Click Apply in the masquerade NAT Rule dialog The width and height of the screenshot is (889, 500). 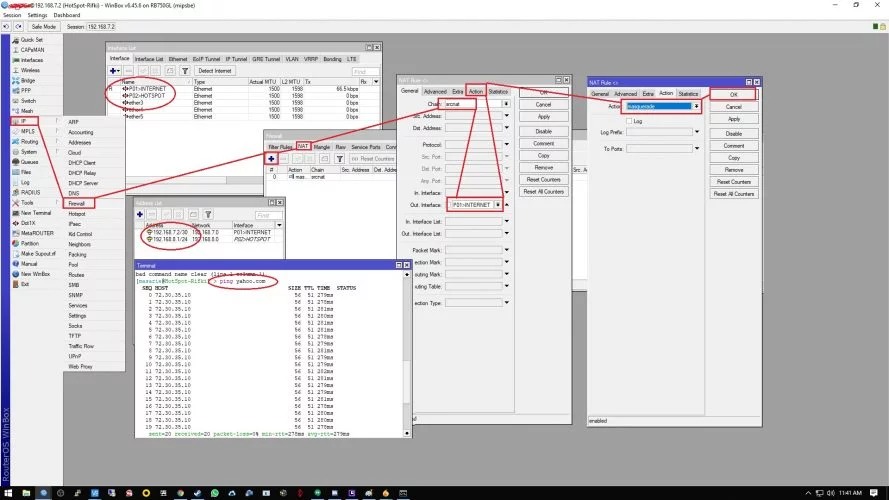pyautogui.click(x=733, y=119)
